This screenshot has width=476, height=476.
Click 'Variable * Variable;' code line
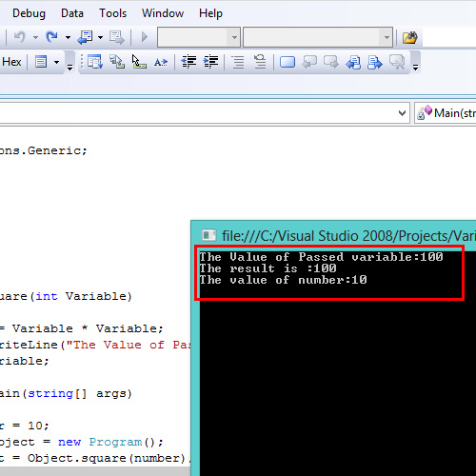(88, 328)
